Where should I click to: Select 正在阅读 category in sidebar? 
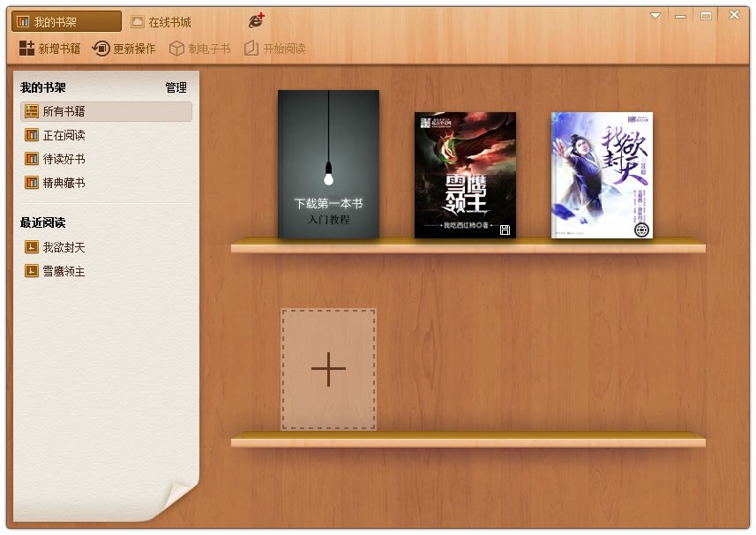click(x=64, y=135)
